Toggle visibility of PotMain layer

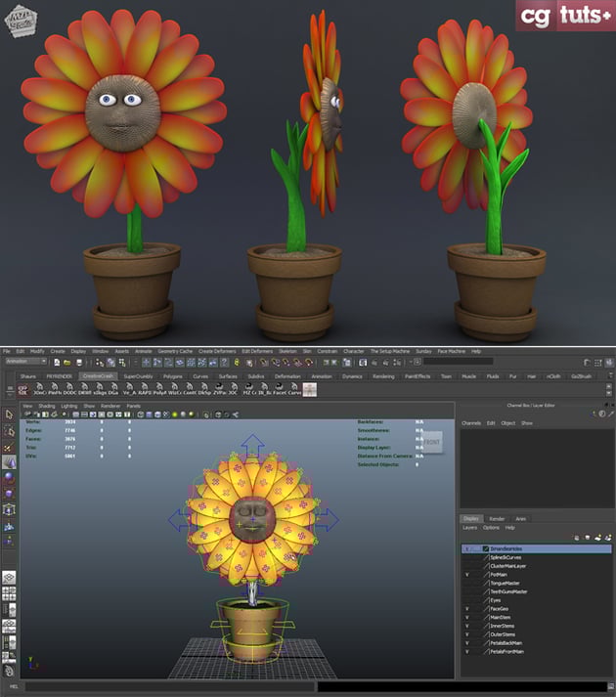coord(467,575)
